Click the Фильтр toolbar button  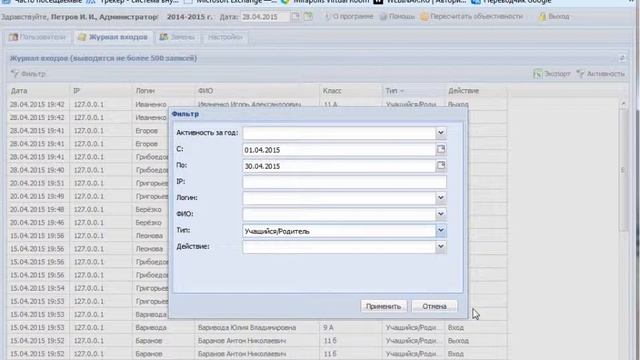(28, 74)
